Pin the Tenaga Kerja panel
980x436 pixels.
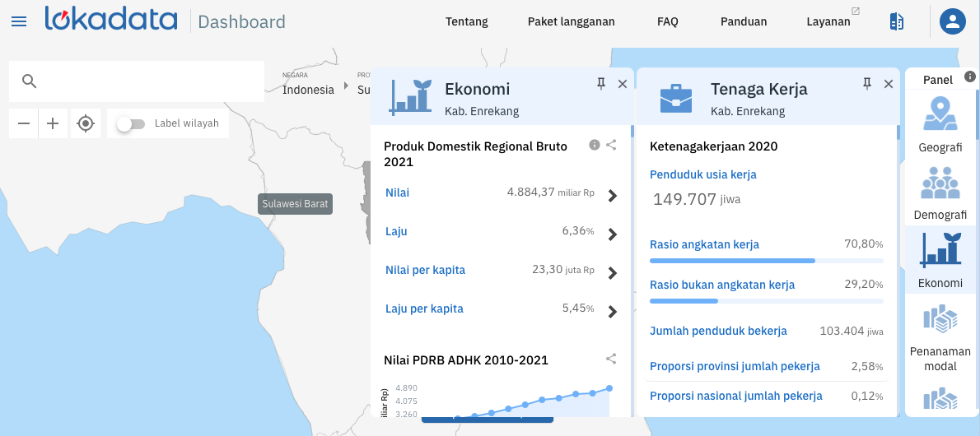point(867,83)
